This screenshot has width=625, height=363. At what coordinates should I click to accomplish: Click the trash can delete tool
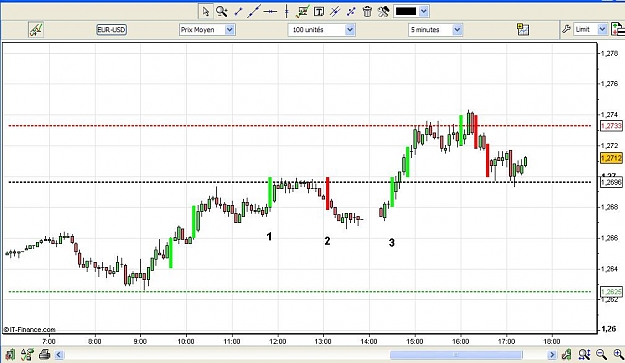(367, 12)
